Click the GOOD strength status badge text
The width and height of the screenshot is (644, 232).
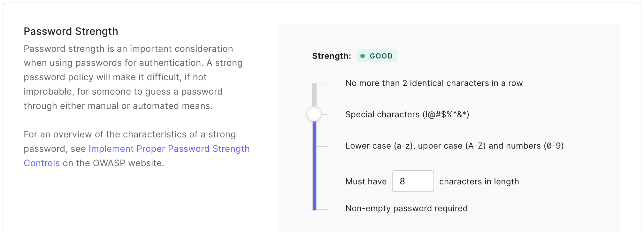381,56
